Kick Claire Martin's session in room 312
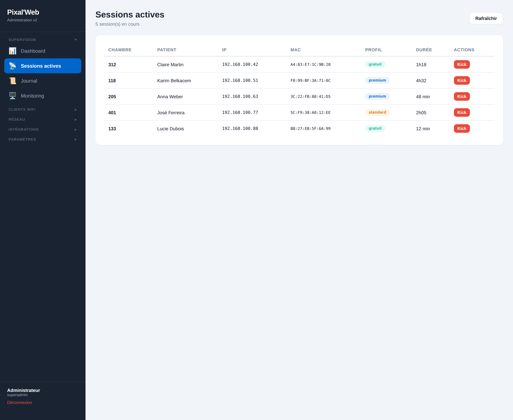The image size is (513, 420). coord(462,64)
